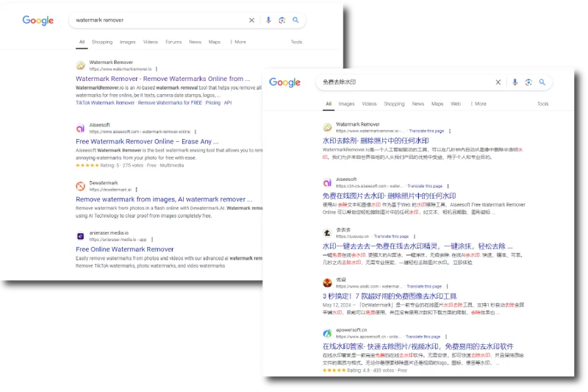This screenshot has height=392, width=588.
Task: Select the Maps tab in the English search window
Action: click(215, 42)
